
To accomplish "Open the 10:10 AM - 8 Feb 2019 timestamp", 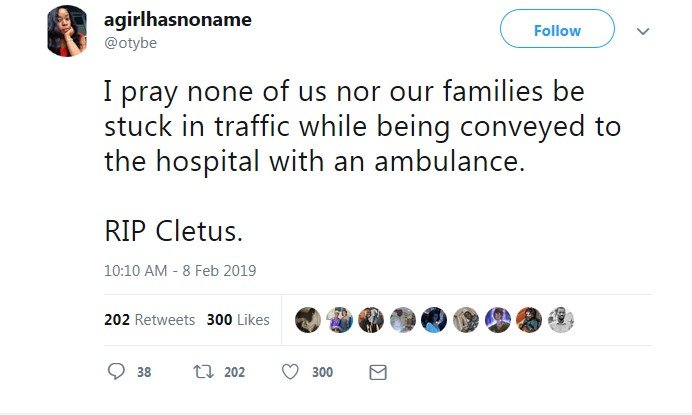I will point(180,270).
